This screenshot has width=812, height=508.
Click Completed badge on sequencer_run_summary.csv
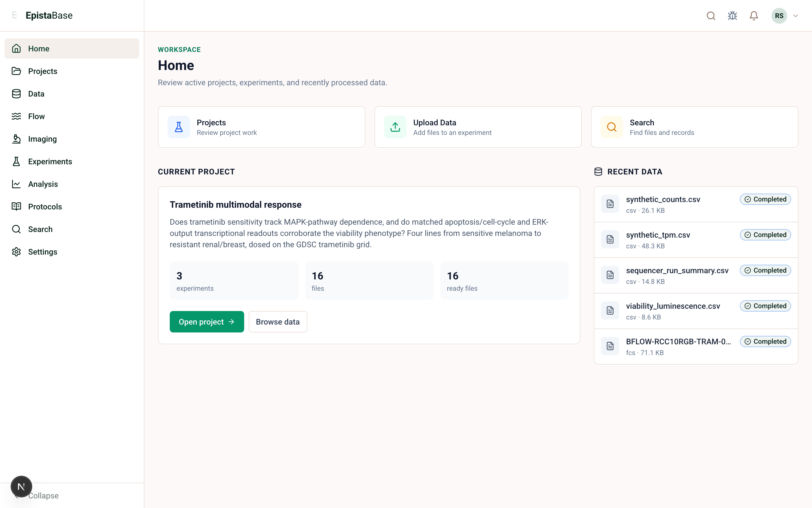[x=765, y=270]
